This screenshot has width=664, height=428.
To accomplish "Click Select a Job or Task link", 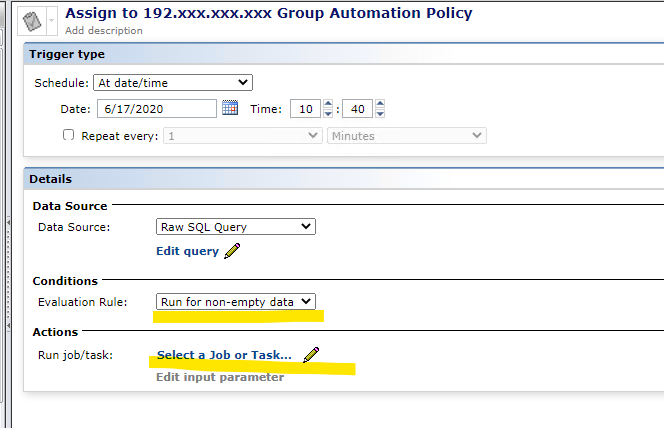I will point(224,355).
